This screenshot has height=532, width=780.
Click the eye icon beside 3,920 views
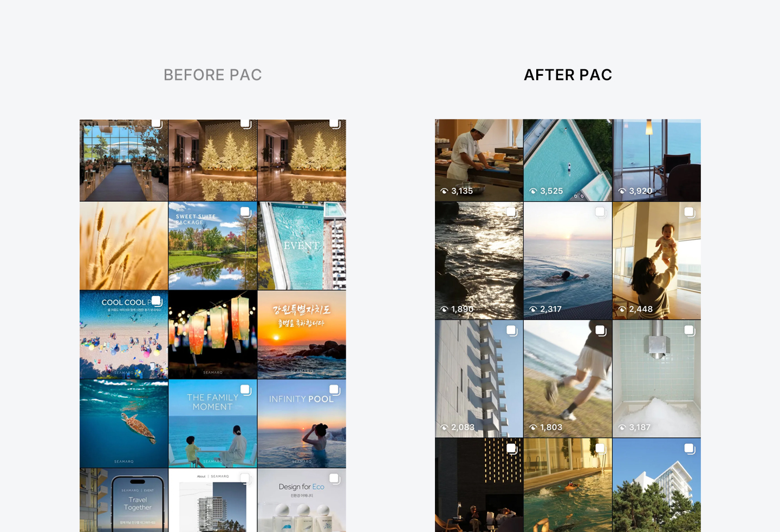tap(622, 191)
